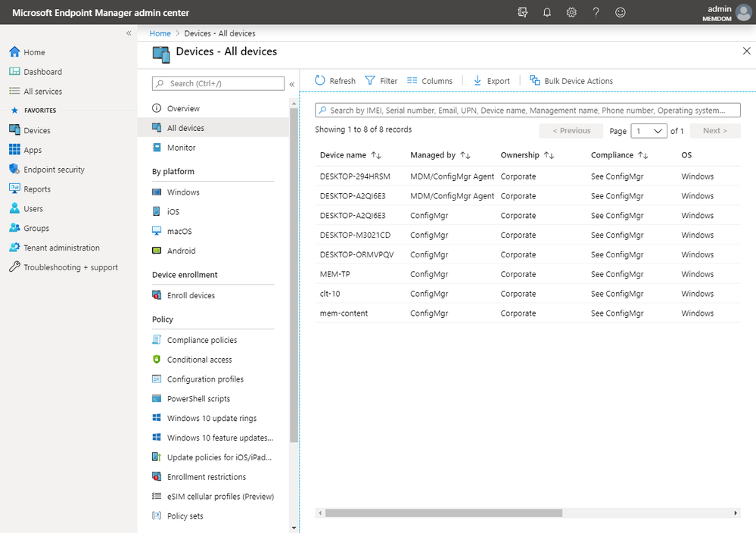
Task: Click the macOS monitor icon
Action: [157, 231]
